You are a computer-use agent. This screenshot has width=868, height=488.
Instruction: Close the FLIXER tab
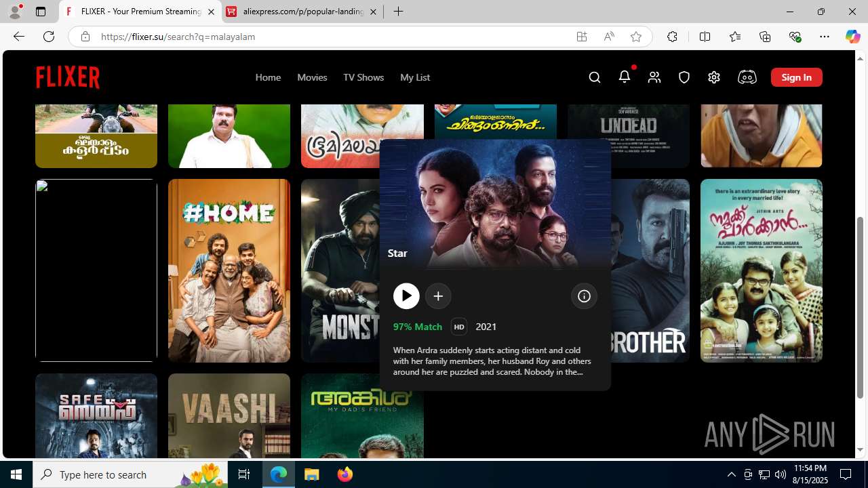[x=211, y=12]
